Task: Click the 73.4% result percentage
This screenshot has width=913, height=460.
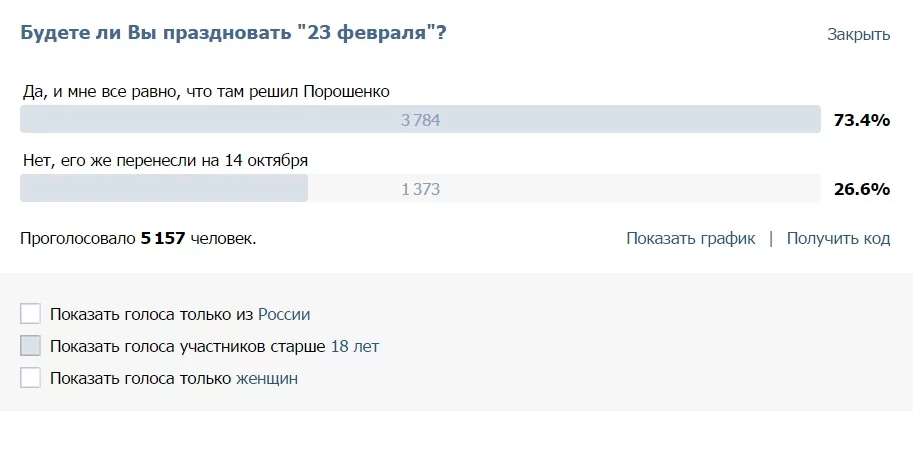Action: pos(861,120)
